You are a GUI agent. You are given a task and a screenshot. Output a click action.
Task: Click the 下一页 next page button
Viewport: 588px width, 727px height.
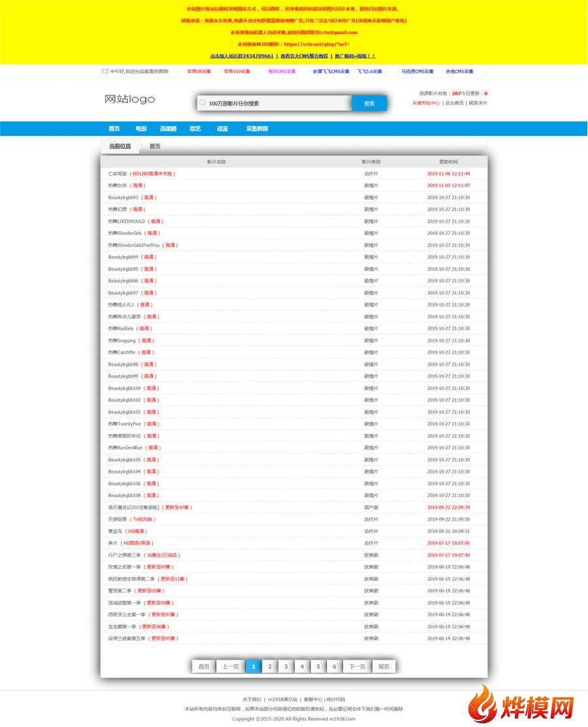357,666
